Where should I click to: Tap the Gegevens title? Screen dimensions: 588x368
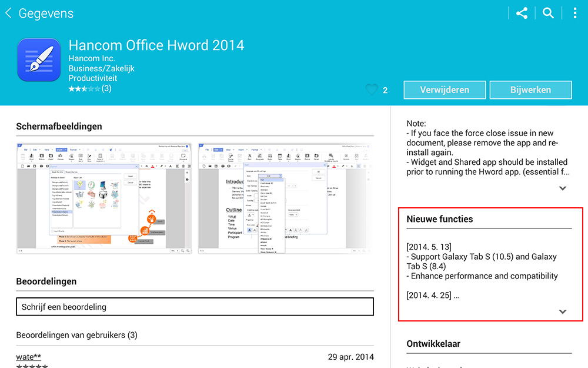[46, 14]
